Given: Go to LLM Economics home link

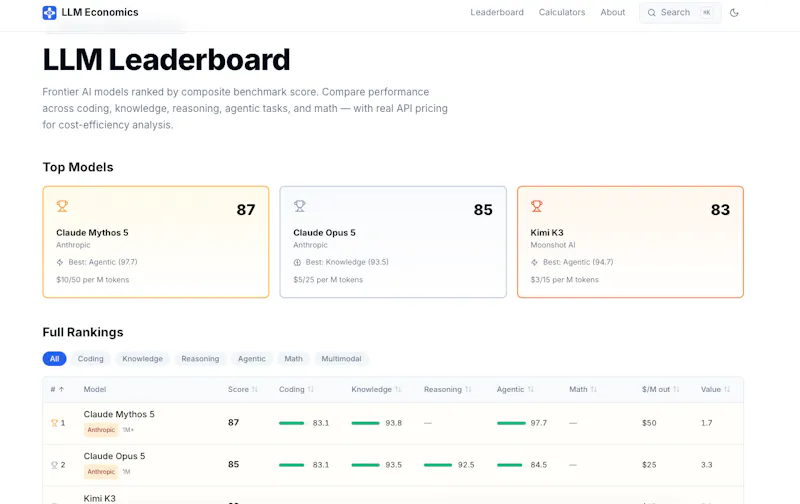Looking at the screenshot, I should pyautogui.click(x=90, y=12).
